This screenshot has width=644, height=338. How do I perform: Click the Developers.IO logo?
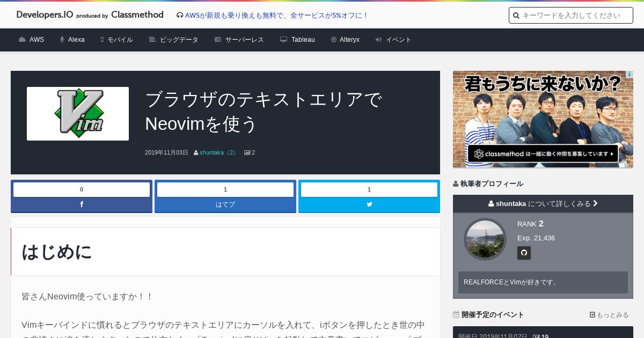tap(45, 15)
